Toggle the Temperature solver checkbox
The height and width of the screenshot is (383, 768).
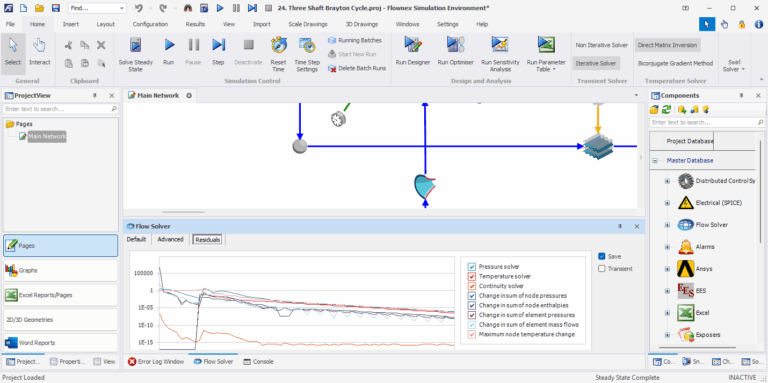472,276
